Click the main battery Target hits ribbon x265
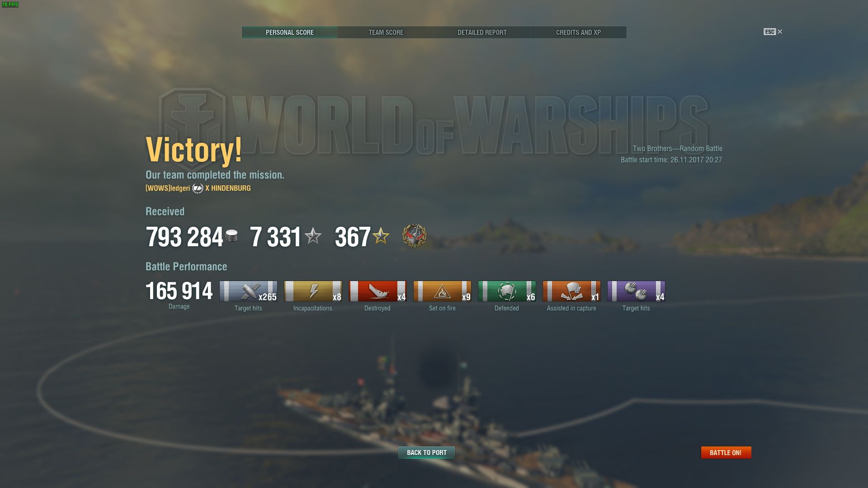Image resolution: width=868 pixels, height=488 pixels. (x=248, y=291)
